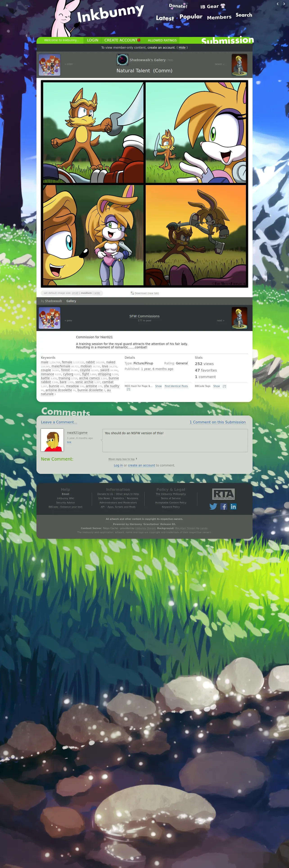Click Move reply box to top
The height and width of the screenshot is (868, 289).
point(122,459)
